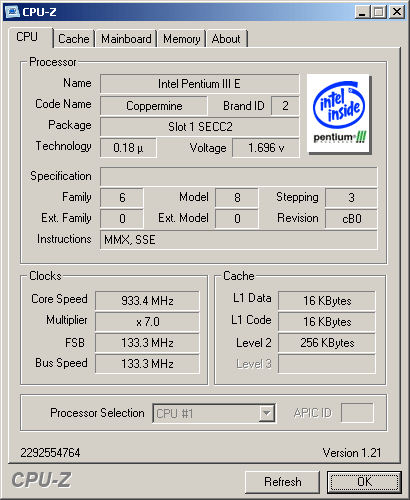Click the Instructions field showing MMX, SSE

pos(239,240)
